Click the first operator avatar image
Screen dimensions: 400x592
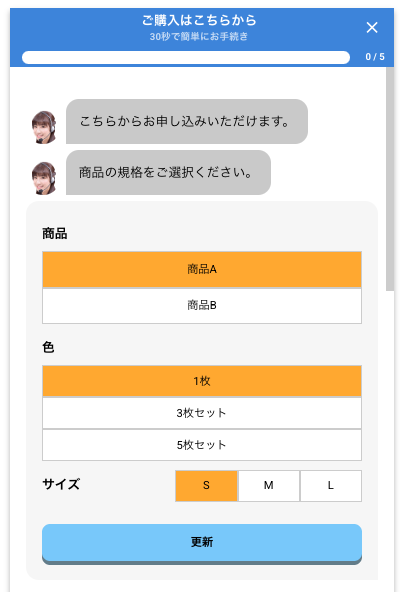(44, 127)
